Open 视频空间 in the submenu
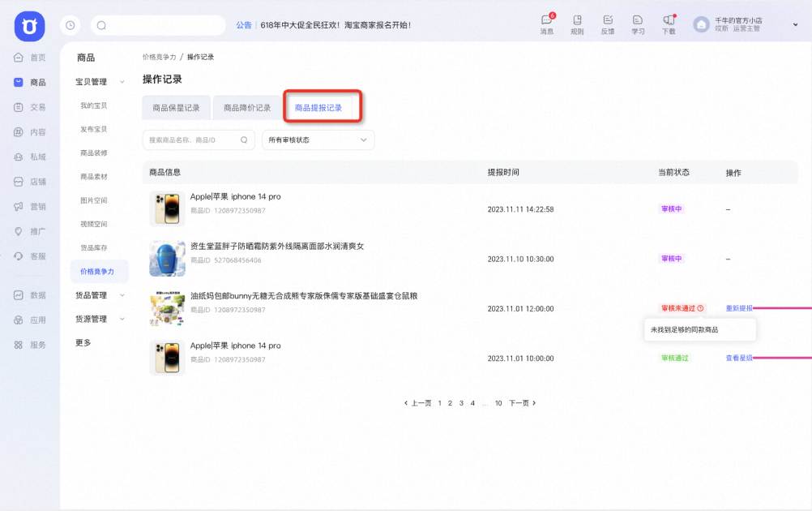 click(x=94, y=225)
